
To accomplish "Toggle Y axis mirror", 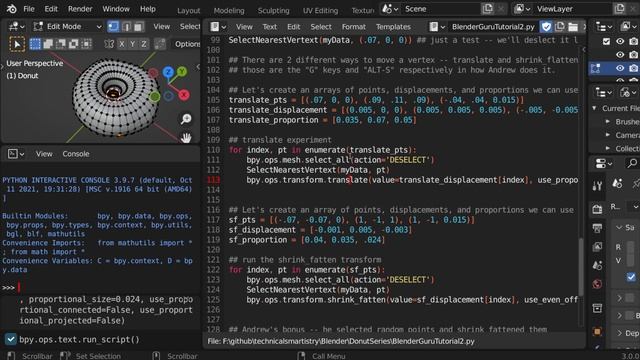I will pos(133,44).
